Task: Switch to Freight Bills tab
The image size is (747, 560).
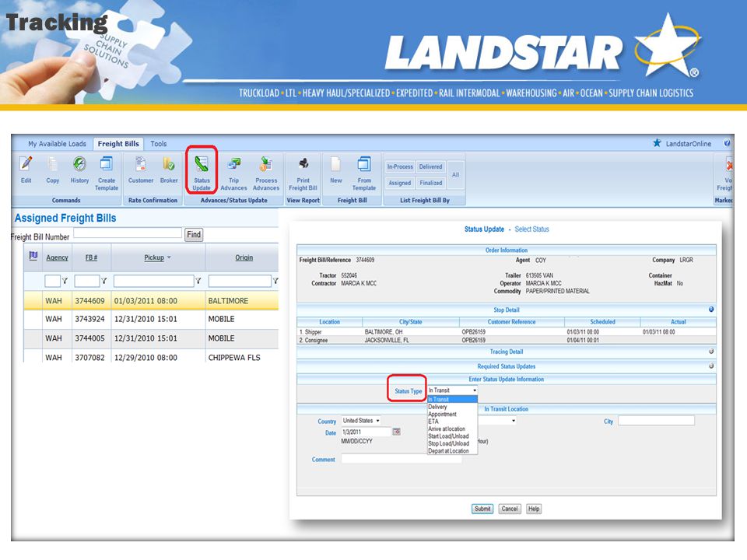Action: [x=118, y=144]
